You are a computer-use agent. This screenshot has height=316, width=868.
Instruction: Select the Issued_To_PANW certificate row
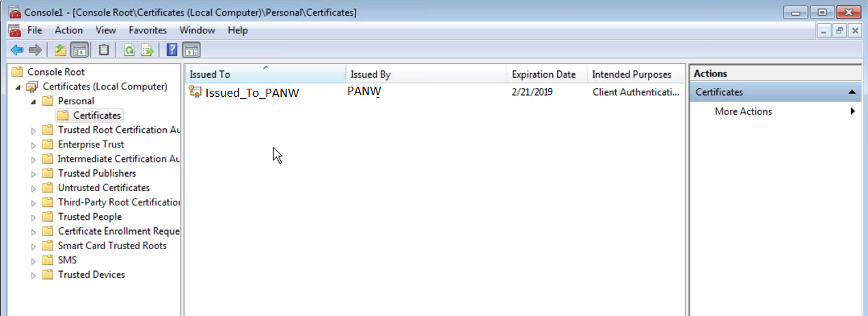[435, 92]
